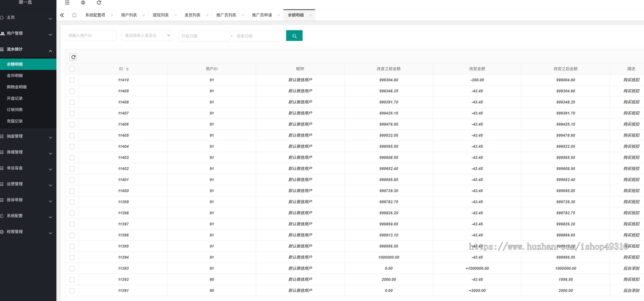Check the row 11409 checkbox
This screenshot has width=644, height=301.
pos(72,91)
